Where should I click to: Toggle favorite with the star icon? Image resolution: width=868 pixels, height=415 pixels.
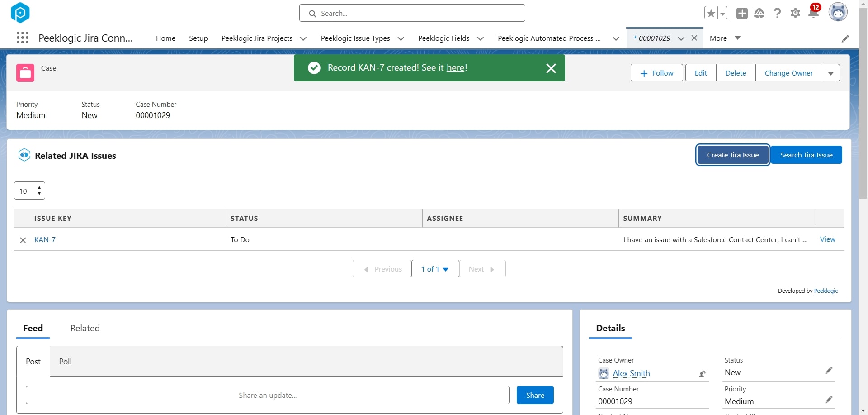[710, 12]
